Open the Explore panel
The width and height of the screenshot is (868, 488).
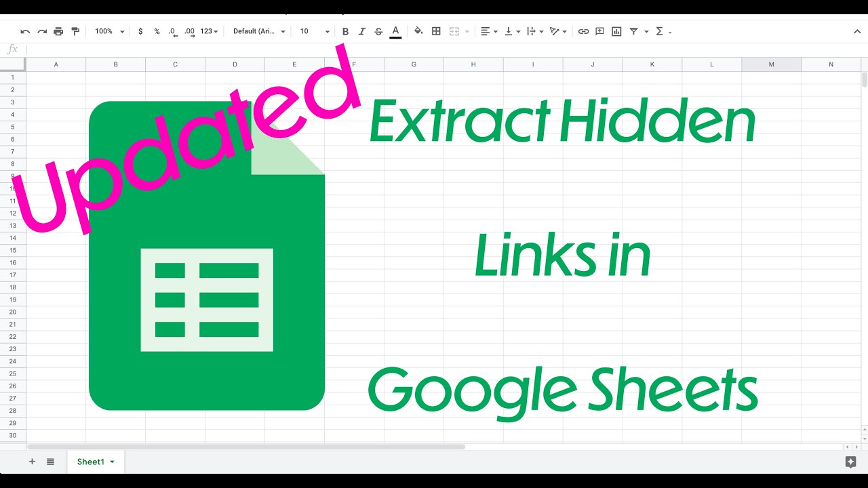(851, 462)
